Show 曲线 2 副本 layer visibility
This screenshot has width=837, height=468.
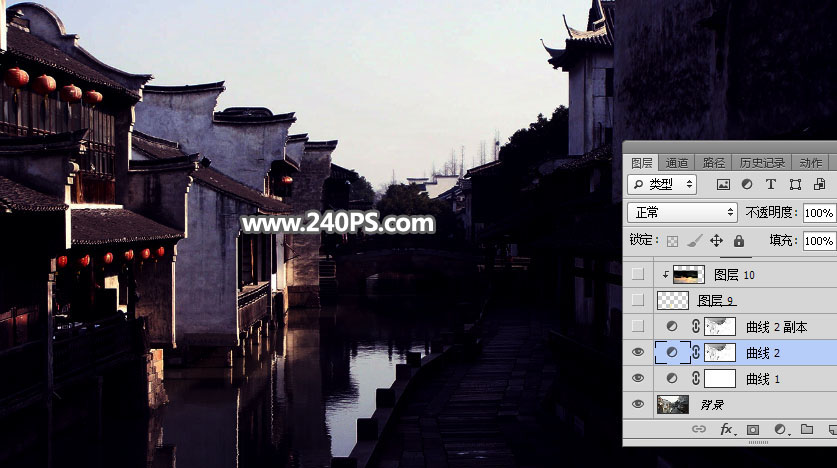tap(638, 326)
